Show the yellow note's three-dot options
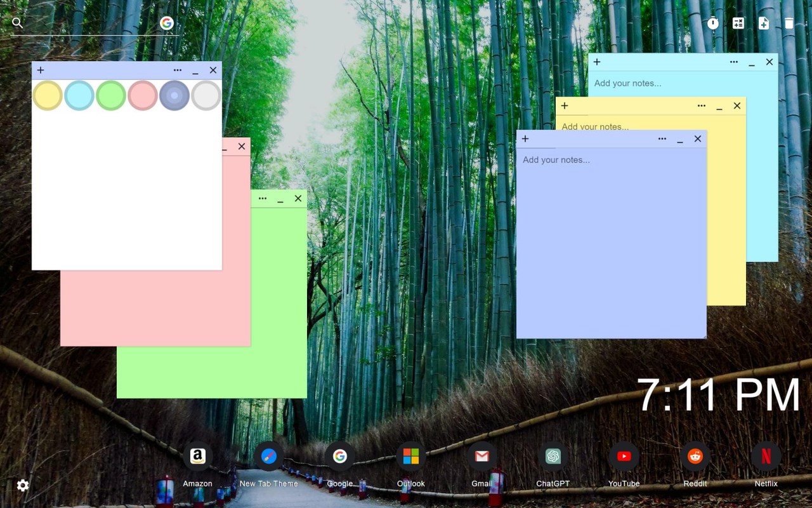This screenshot has width=812, height=508. coord(702,106)
